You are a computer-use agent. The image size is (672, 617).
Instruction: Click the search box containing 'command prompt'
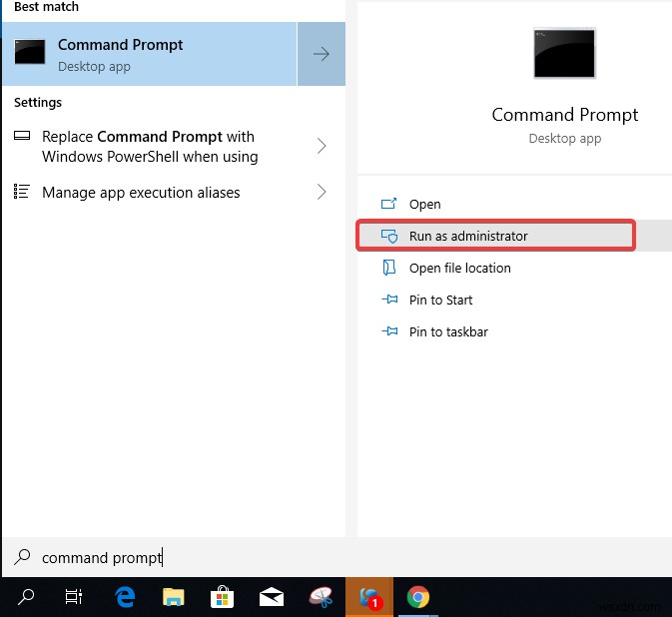coord(336,557)
